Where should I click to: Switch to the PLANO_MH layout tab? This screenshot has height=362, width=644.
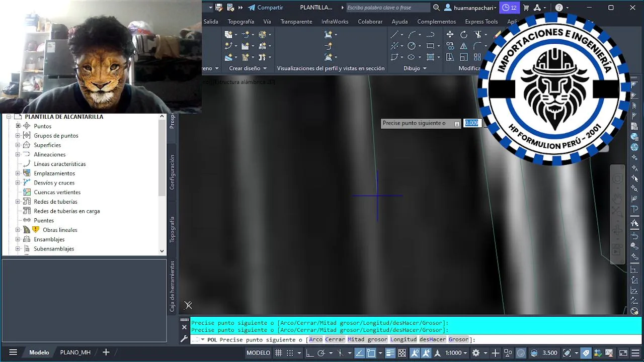point(75,352)
